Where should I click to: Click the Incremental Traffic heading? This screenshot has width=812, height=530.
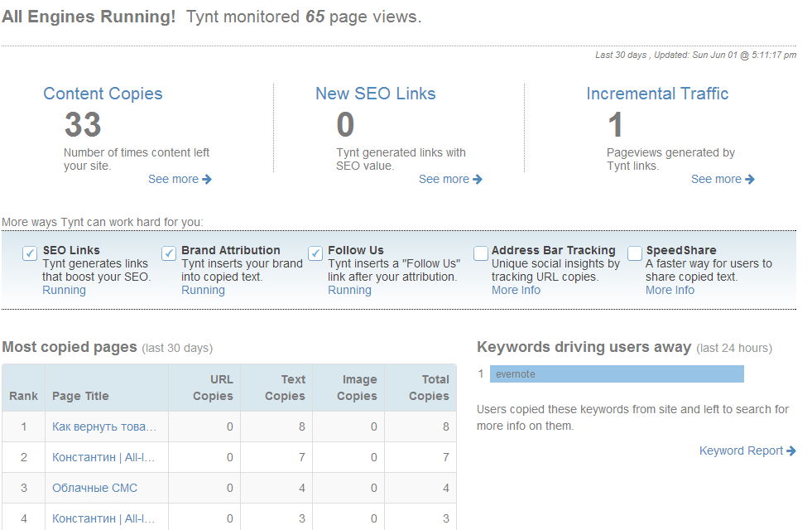pyautogui.click(x=657, y=94)
